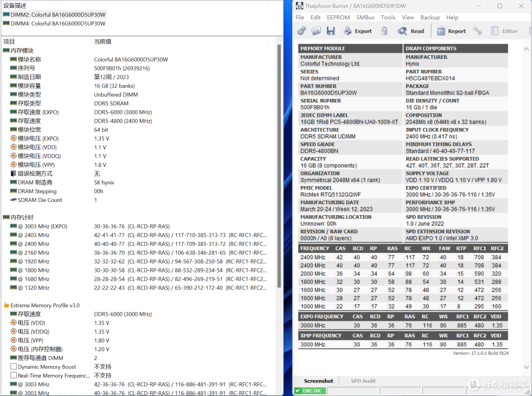This screenshot has height=396, width=532.
Task: Click the chip icon of 错误检测方式 row
Action: point(13,173)
